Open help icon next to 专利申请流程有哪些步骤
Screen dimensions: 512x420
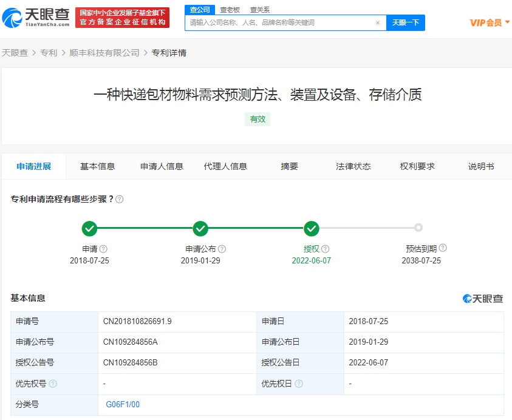[120, 199]
